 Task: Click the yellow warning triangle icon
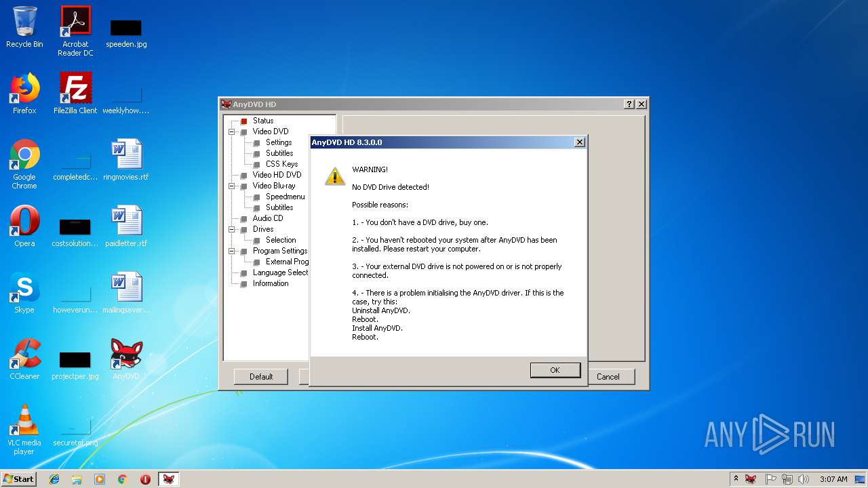(x=335, y=176)
